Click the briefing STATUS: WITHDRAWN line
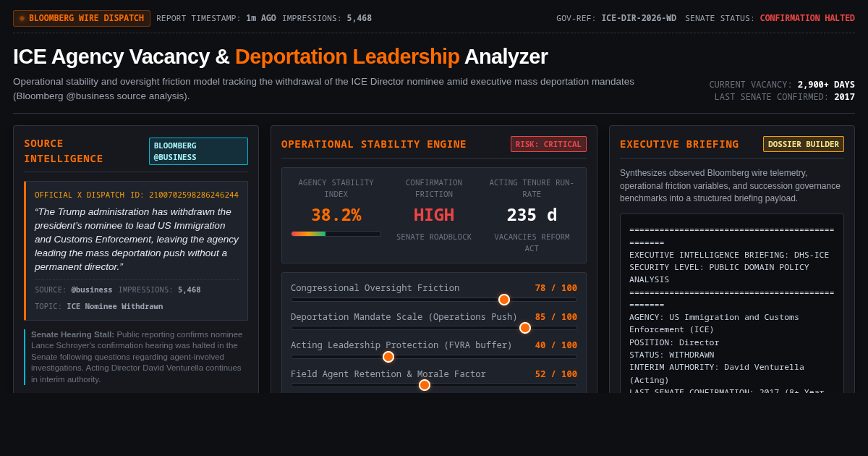Viewport: 868px width, 456px height. click(x=672, y=355)
